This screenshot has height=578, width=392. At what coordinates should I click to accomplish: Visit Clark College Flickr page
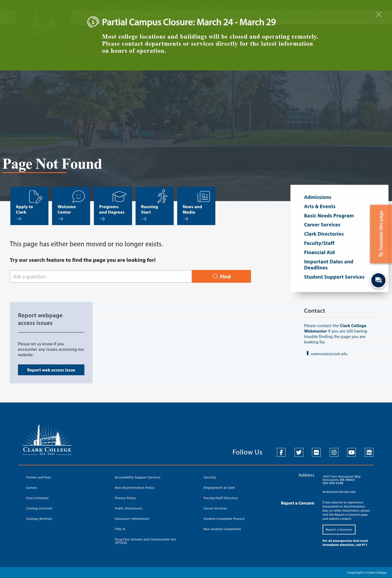(x=316, y=452)
